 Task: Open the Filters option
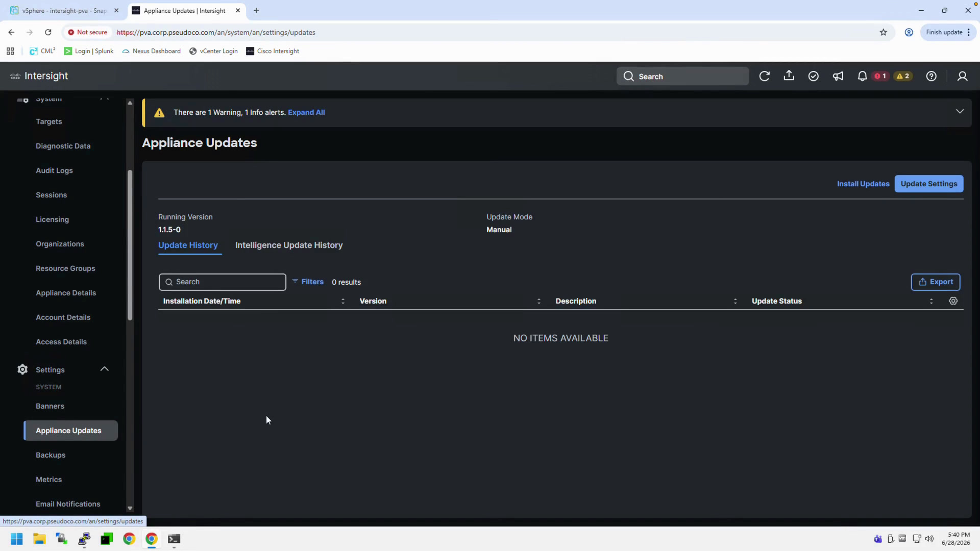click(x=308, y=282)
